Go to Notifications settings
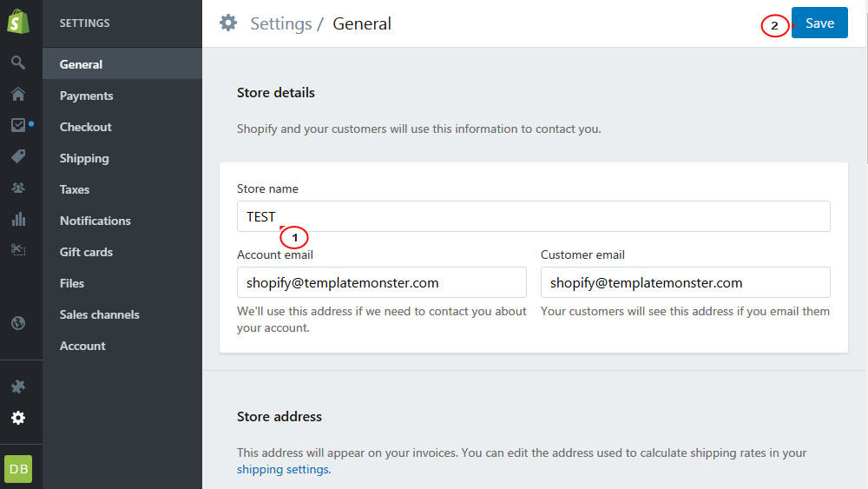The height and width of the screenshot is (489, 868). point(122,221)
